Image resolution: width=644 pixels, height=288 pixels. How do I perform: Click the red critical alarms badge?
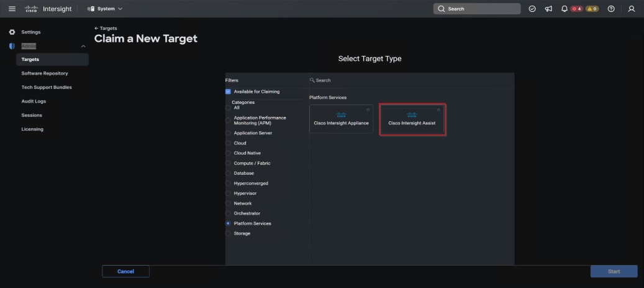(x=576, y=9)
